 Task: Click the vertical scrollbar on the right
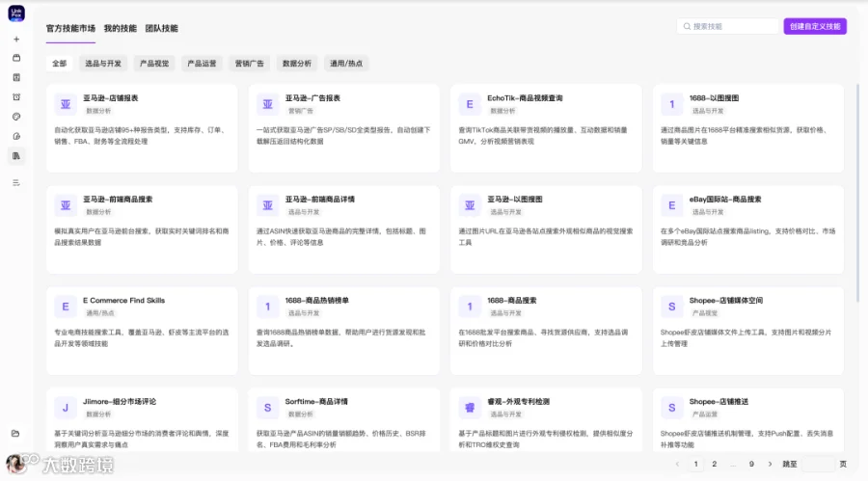point(858,193)
